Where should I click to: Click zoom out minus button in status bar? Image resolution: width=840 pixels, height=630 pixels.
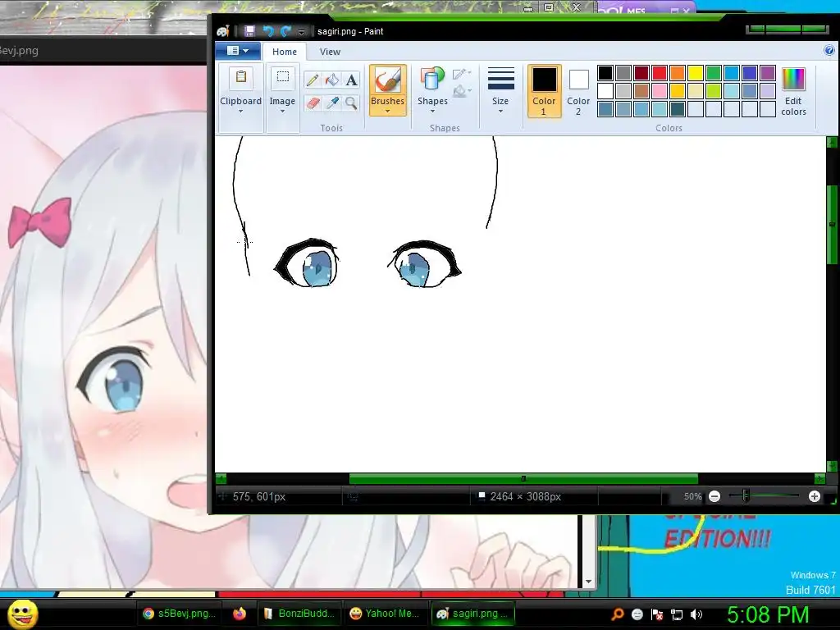[714, 496]
